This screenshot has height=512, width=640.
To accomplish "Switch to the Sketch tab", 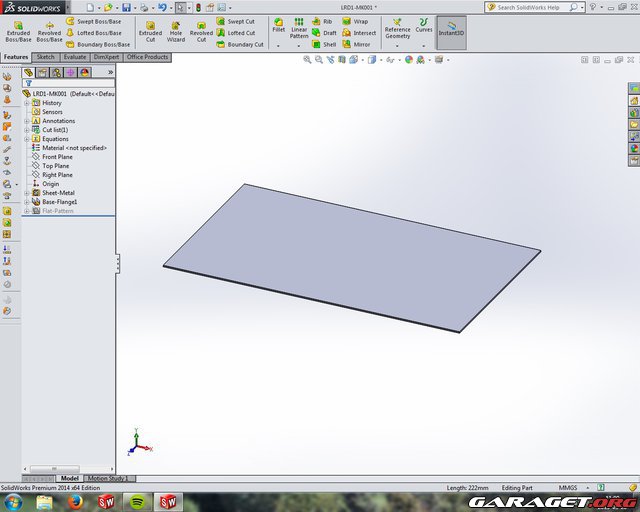I will 46,57.
